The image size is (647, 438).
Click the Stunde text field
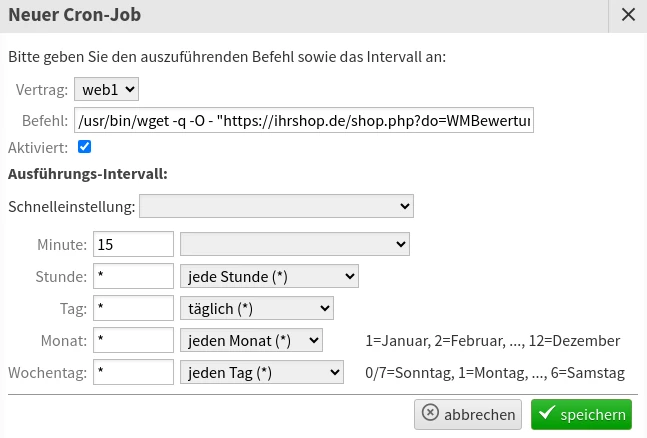point(133,276)
